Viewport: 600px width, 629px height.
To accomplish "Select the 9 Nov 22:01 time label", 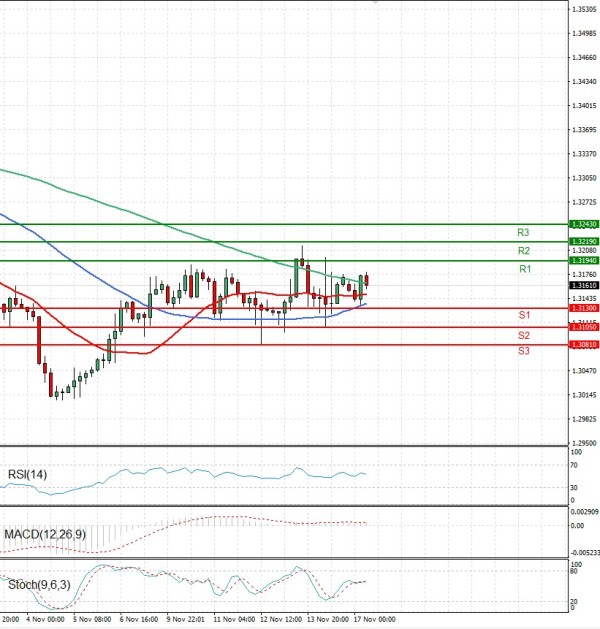I will click(x=186, y=620).
